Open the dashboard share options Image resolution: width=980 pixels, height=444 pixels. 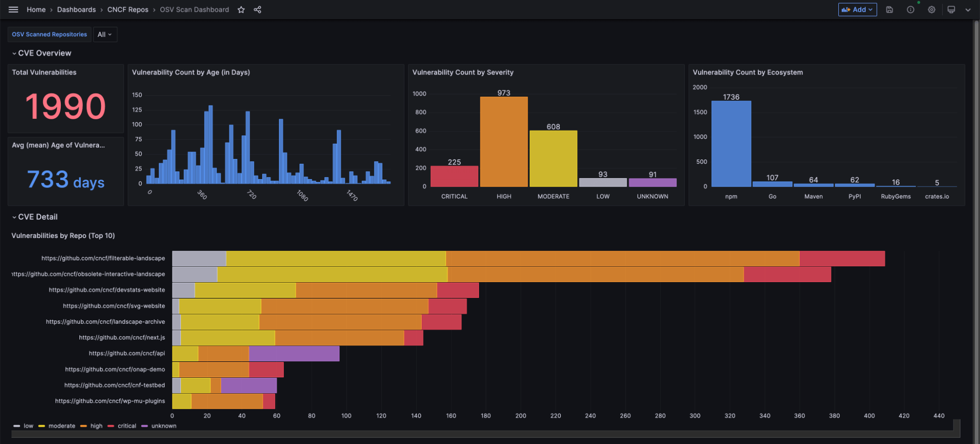point(257,9)
